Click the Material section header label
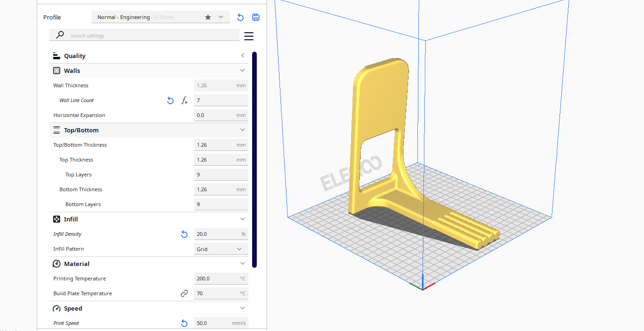The width and height of the screenshot is (644, 331). click(77, 264)
